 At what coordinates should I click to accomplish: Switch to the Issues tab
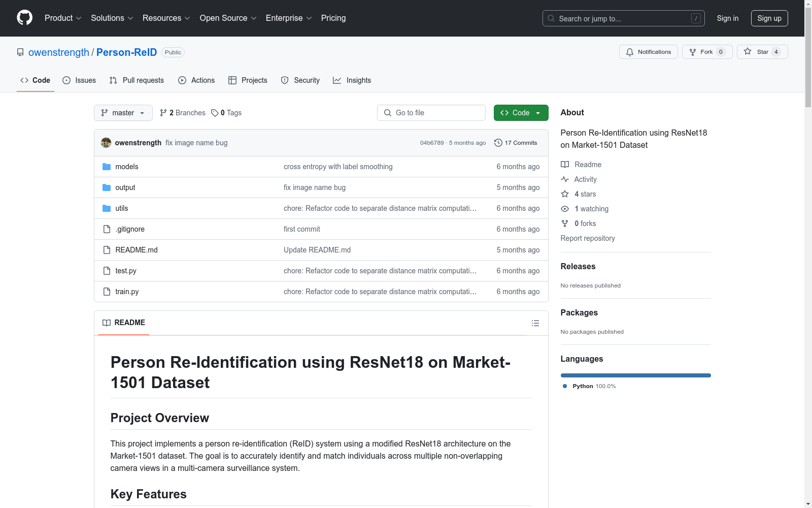click(x=79, y=80)
